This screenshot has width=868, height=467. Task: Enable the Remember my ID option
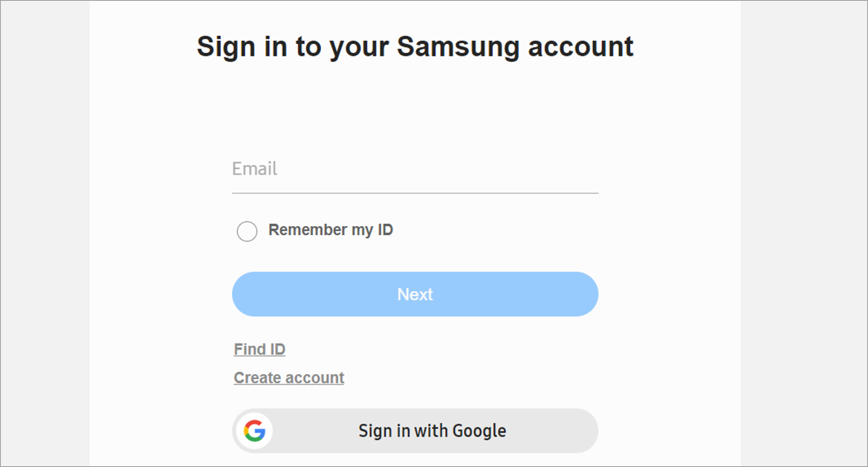coord(247,231)
